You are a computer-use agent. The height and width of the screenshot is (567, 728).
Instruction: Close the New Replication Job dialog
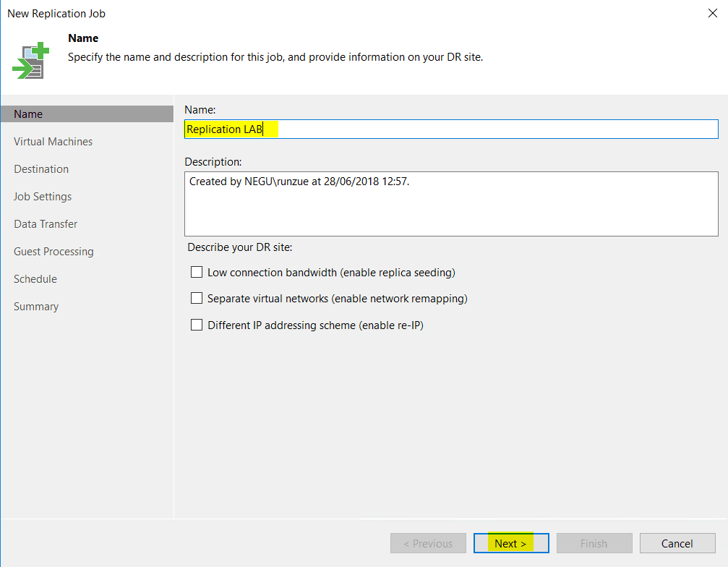(x=713, y=13)
